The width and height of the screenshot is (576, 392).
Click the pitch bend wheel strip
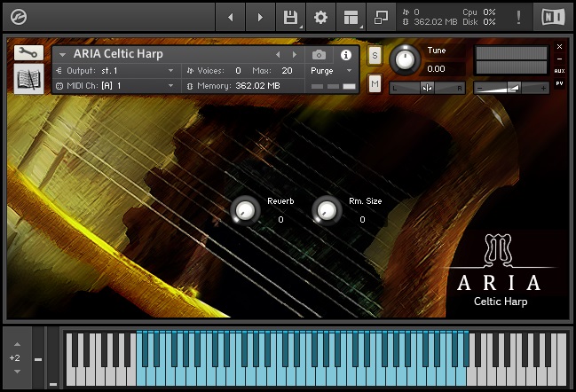point(38,357)
